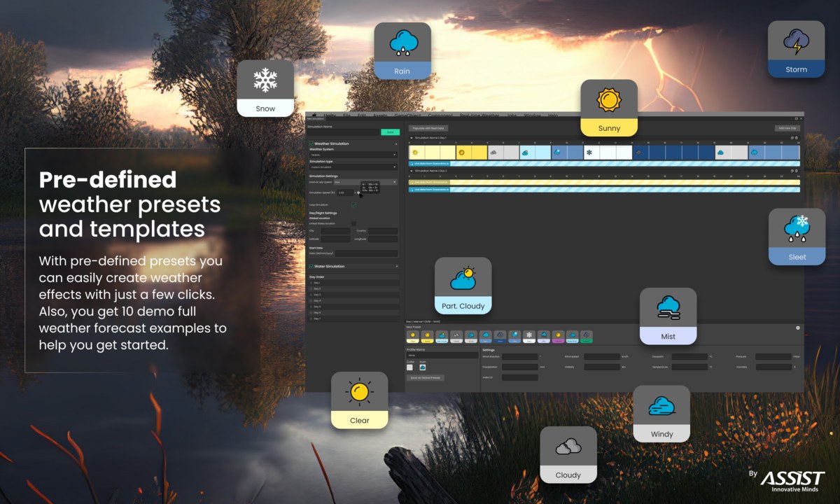Disable the Water Simulation checkbox
This screenshot has height=504, width=840.
[x=311, y=266]
